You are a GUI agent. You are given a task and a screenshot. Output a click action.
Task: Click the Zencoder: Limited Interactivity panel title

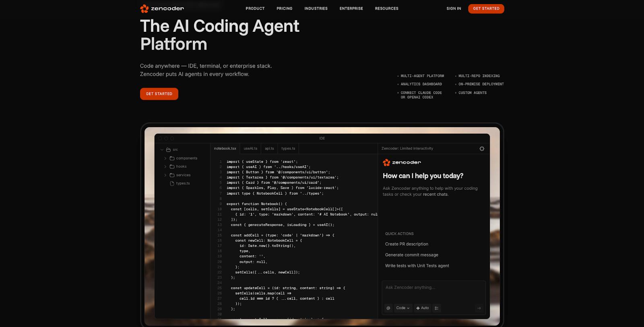click(x=407, y=148)
